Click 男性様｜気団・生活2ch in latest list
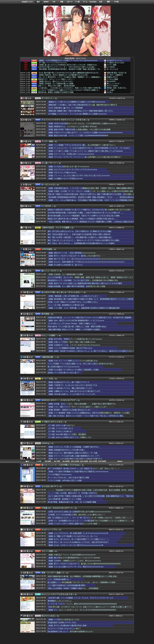Viewport: 154px width, 644px height. [x=117, y=88]
